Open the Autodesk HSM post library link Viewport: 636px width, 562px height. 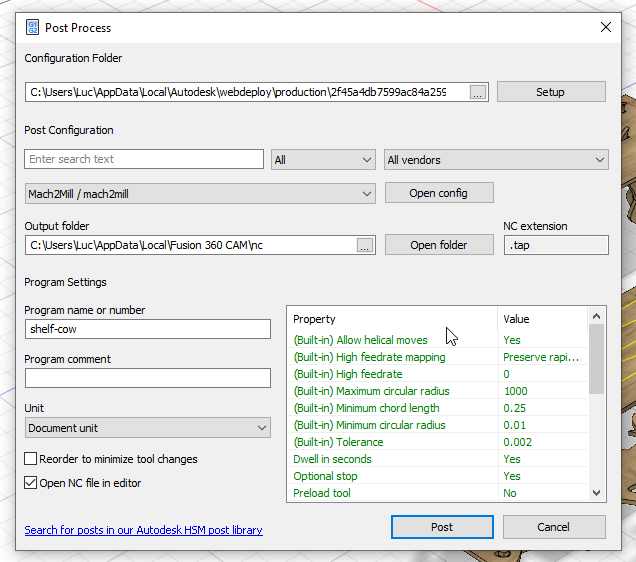pyautogui.click(x=143, y=530)
